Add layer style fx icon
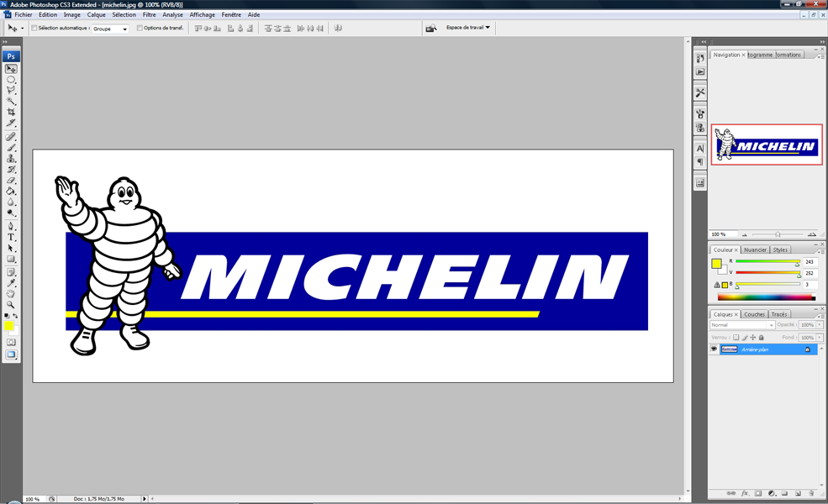The width and height of the screenshot is (828, 504). point(745,493)
